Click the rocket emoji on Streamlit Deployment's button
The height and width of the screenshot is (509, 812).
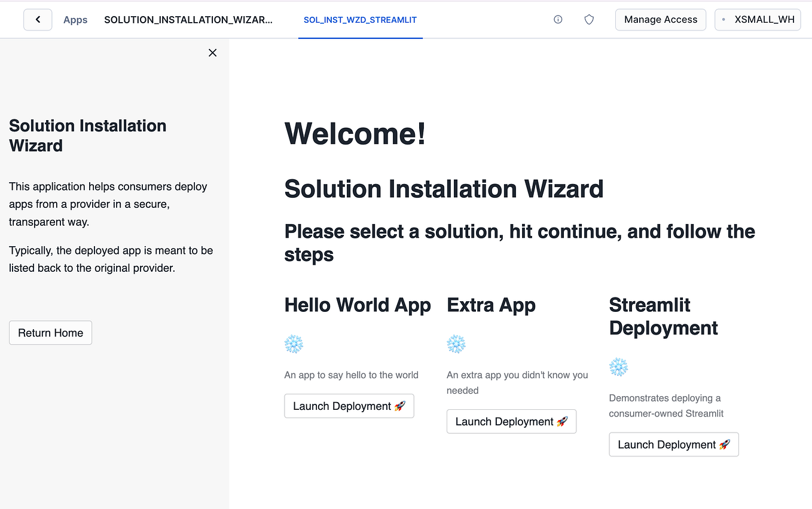pos(724,444)
